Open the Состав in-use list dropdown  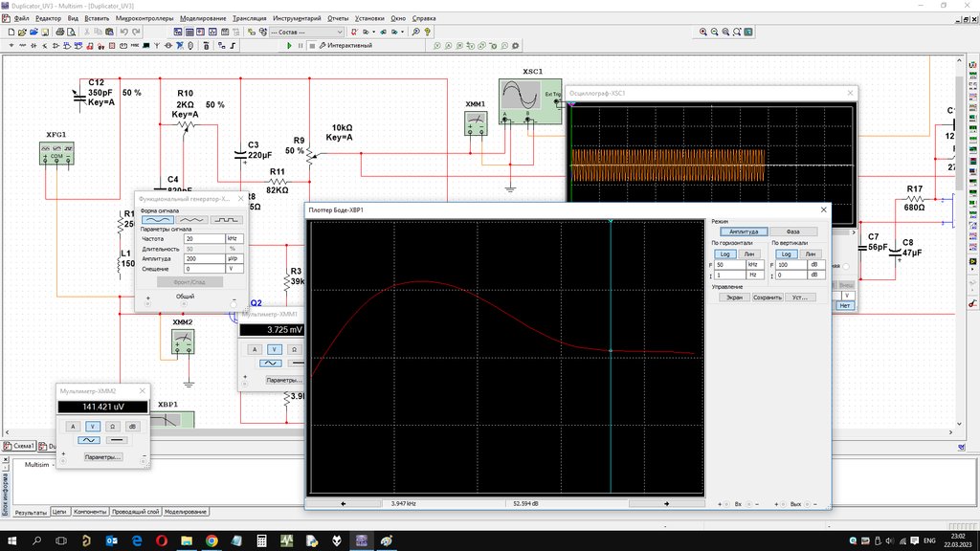307,32
